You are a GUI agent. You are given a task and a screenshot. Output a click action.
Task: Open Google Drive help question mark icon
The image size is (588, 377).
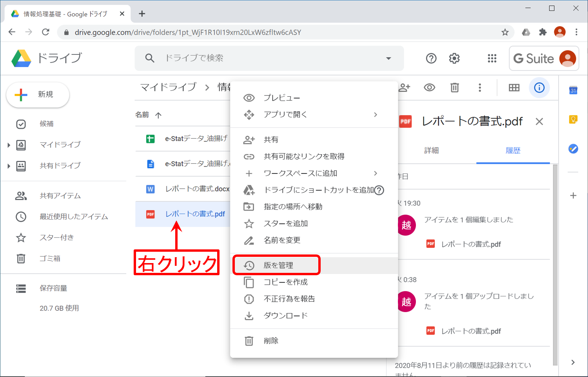click(431, 58)
